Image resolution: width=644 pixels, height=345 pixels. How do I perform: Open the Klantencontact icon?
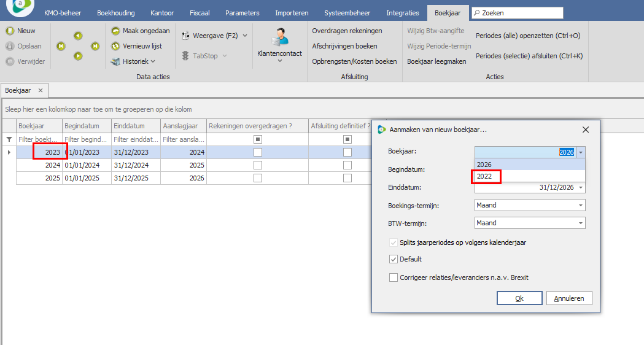point(279,37)
